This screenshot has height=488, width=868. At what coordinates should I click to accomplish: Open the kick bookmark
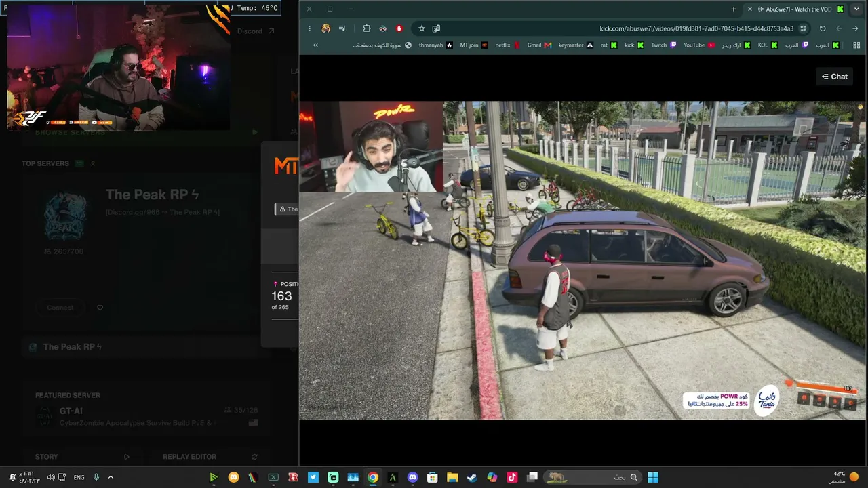pos(634,45)
